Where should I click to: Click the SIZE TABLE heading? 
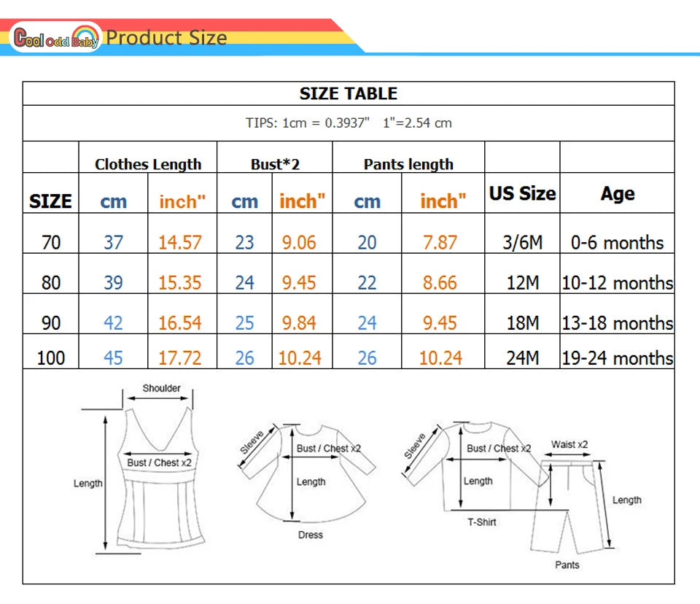pos(349,93)
